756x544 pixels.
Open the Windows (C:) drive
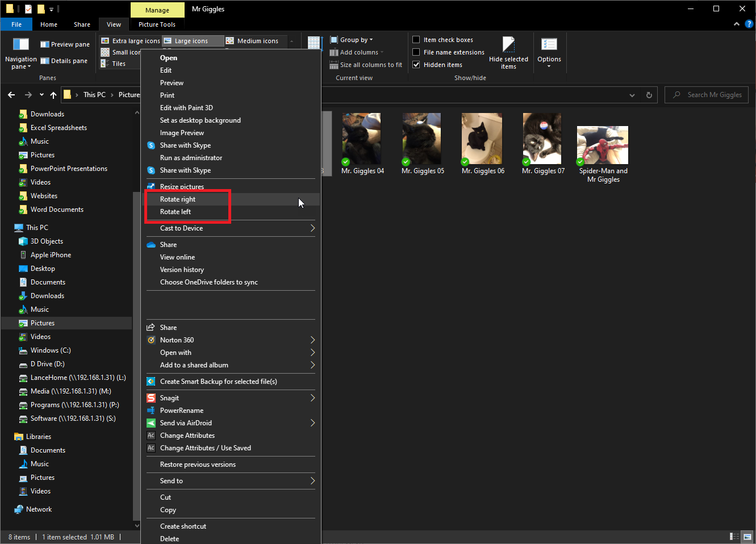click(x=50, y=350)
